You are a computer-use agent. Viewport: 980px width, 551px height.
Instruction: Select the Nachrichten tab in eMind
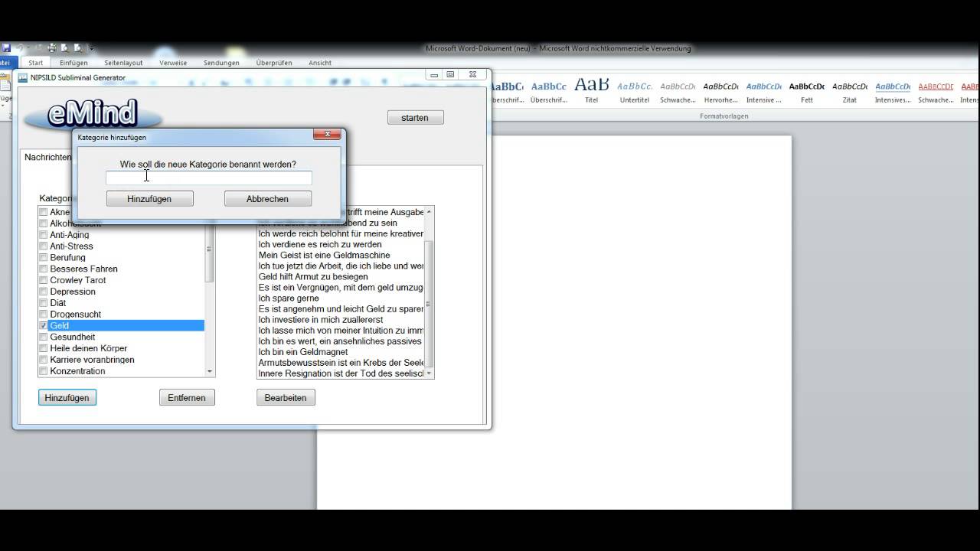click(x=47, y=157)
